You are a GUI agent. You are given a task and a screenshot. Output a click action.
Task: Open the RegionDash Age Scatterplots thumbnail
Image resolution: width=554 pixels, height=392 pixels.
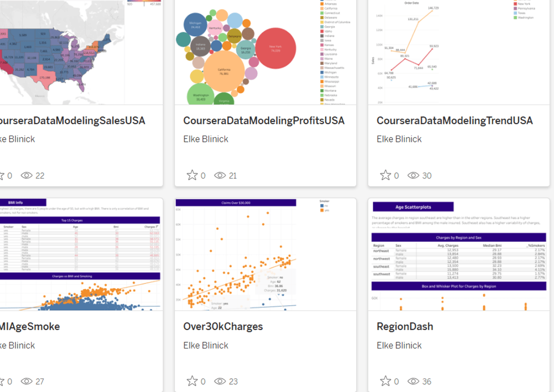click(x=458, y=255)
